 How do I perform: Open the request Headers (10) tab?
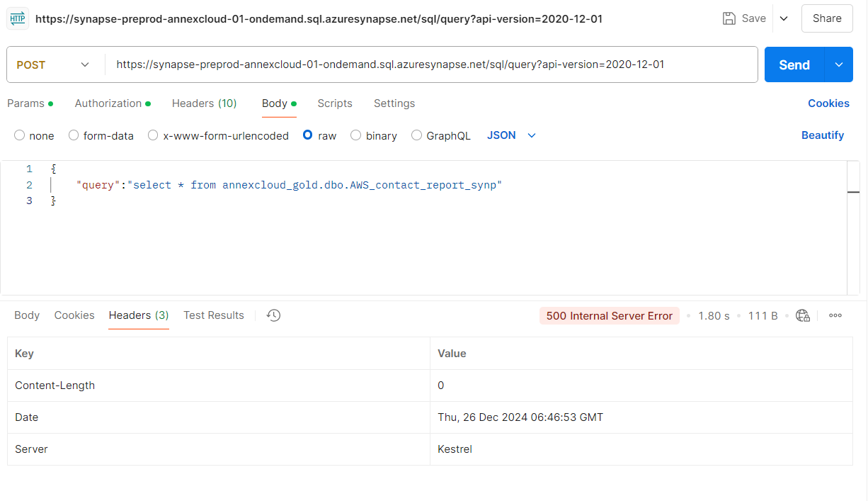point(204,103)
